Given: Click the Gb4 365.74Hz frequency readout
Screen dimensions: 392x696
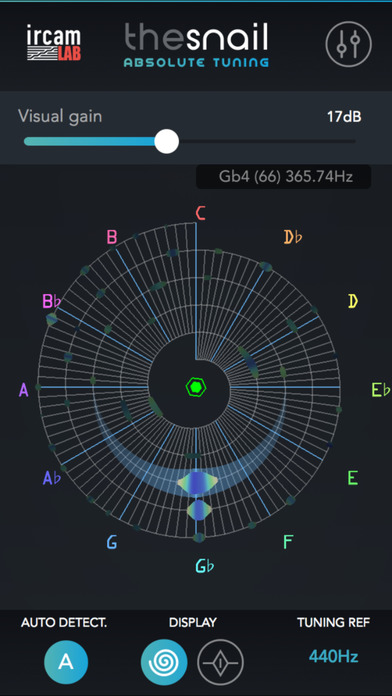Looking at the screenshot, I should pos(283,177).
